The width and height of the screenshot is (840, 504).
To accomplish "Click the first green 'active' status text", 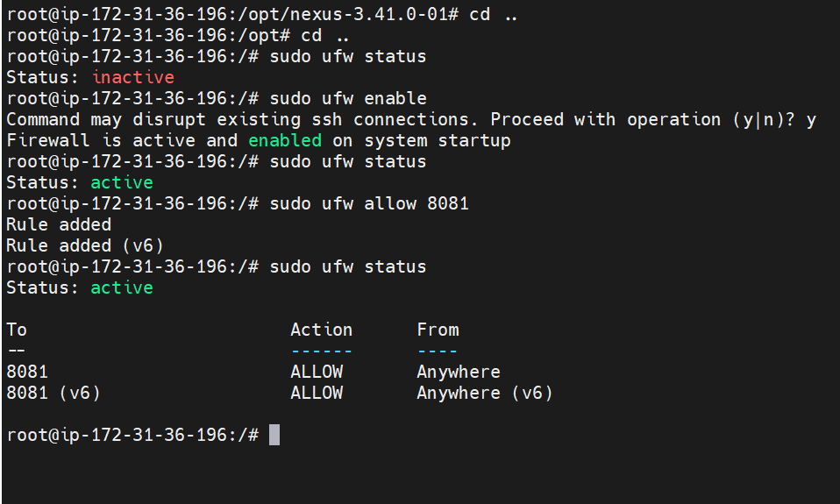I will (122, 182).
